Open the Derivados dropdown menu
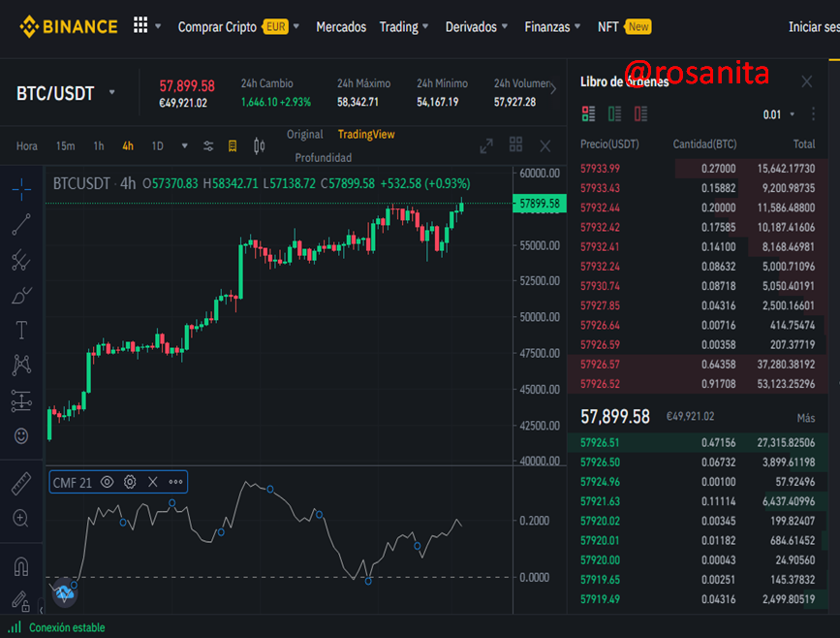Screen dimensions: 840x638 (x=477, y=27)
